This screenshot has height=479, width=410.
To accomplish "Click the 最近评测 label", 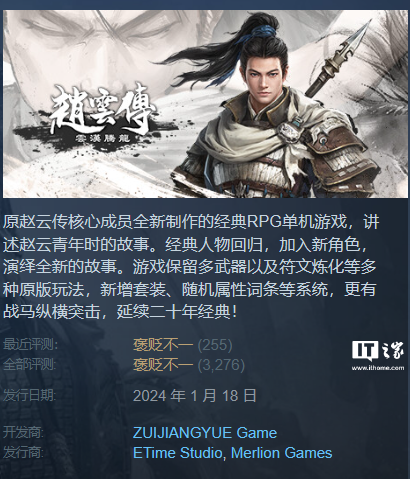I will (x=30, y=345).
